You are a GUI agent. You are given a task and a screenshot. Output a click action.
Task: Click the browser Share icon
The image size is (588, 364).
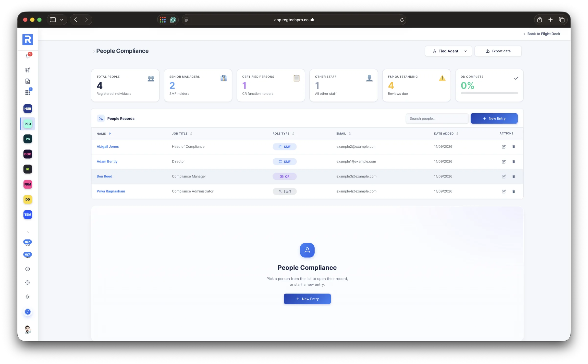click(x=539, y=20)
